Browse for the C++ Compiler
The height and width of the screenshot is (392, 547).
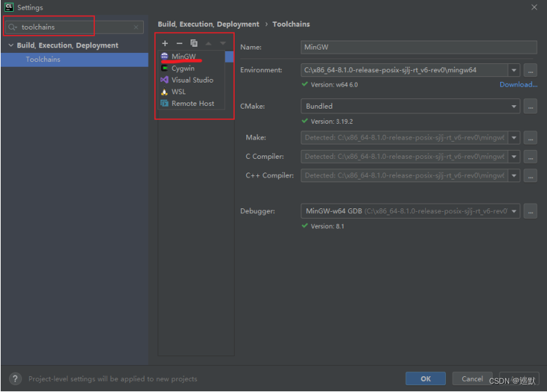[530, 175]
